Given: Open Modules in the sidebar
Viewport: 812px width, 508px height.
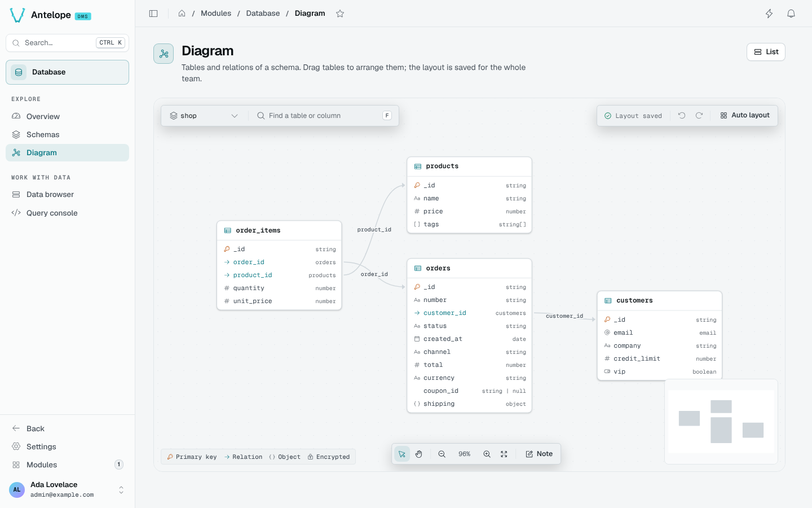Looking at the screenshot, I should (67, 465).
